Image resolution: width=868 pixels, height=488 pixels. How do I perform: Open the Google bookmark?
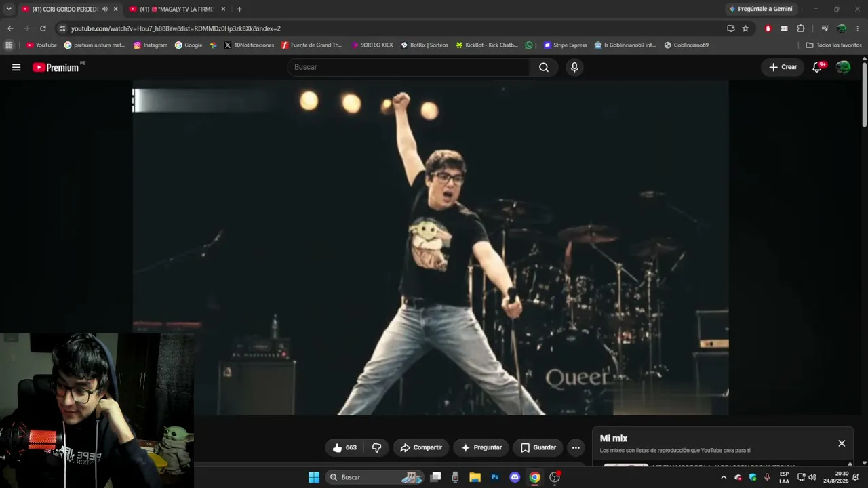pyautogui.click(x=189, y=45)
